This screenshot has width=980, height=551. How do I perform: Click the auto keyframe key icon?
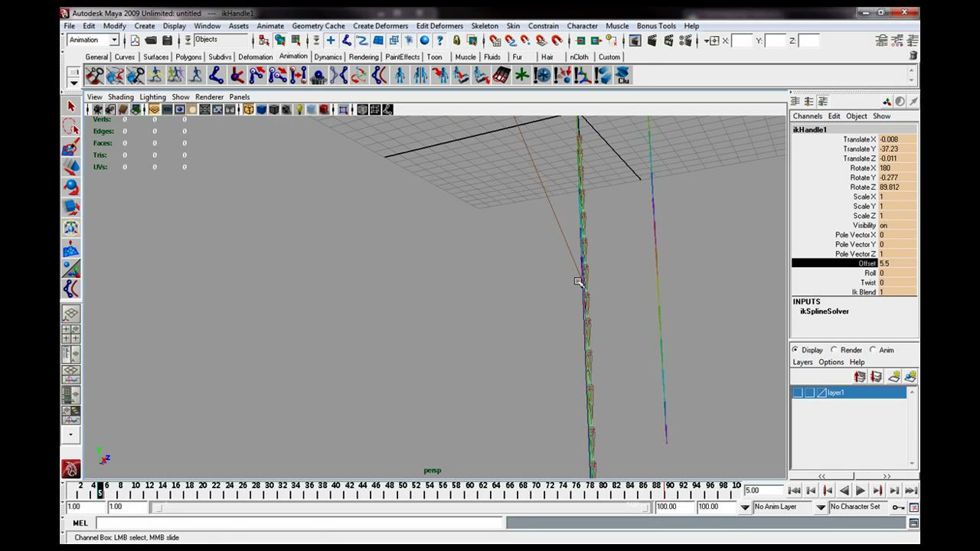click(x=898, y=507)
